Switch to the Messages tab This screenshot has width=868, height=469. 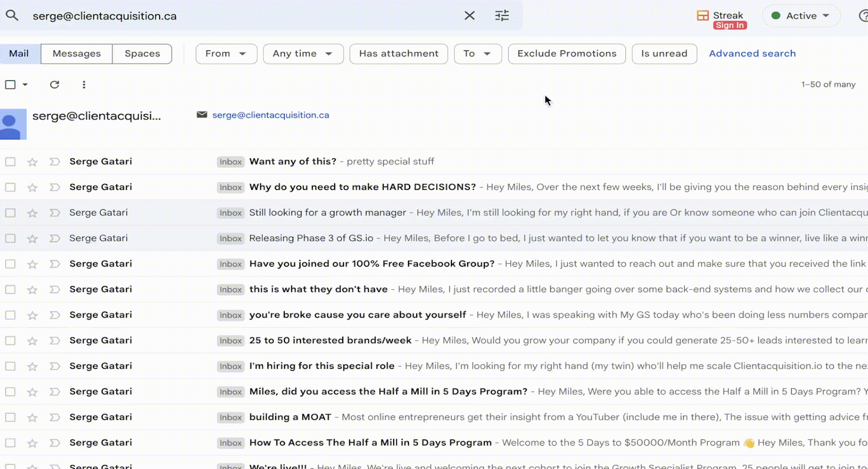76,53
